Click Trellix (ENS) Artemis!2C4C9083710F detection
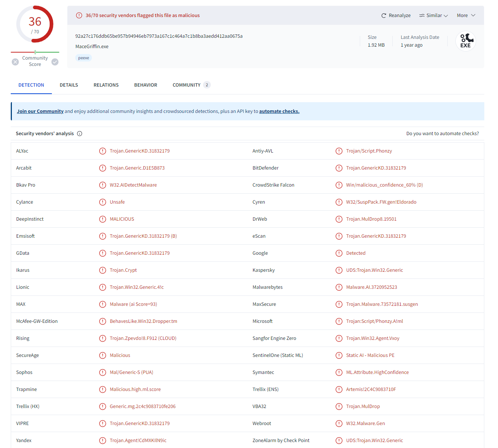This screenshot has width=498, height=448. point(371,390)
